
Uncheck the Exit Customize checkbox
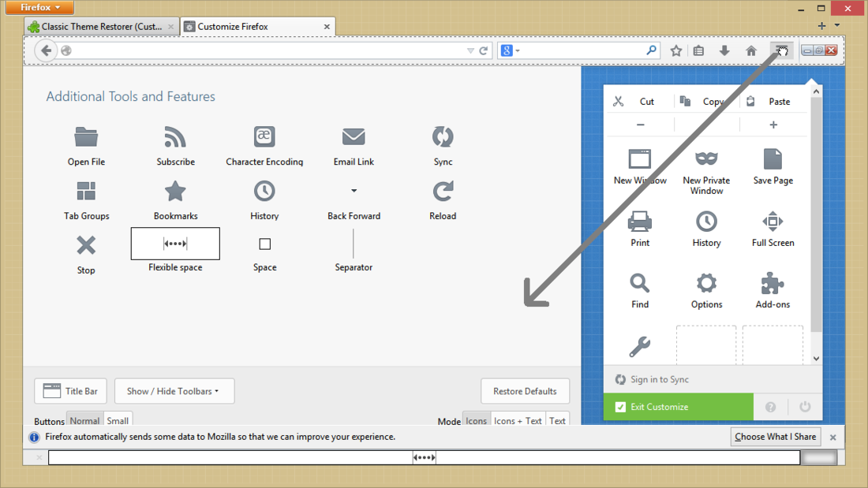click(620, 408)
